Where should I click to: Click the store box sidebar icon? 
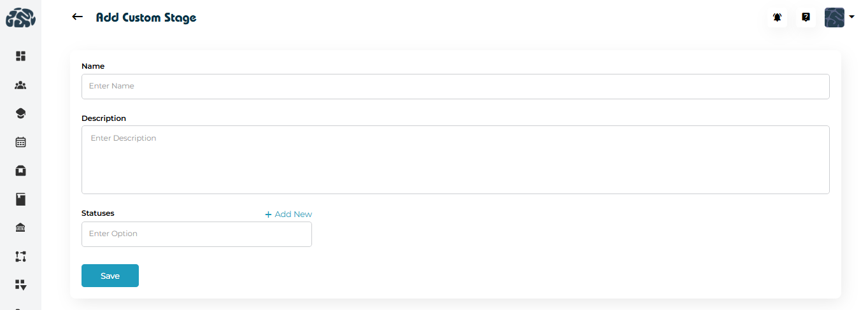tap(20, 171)
